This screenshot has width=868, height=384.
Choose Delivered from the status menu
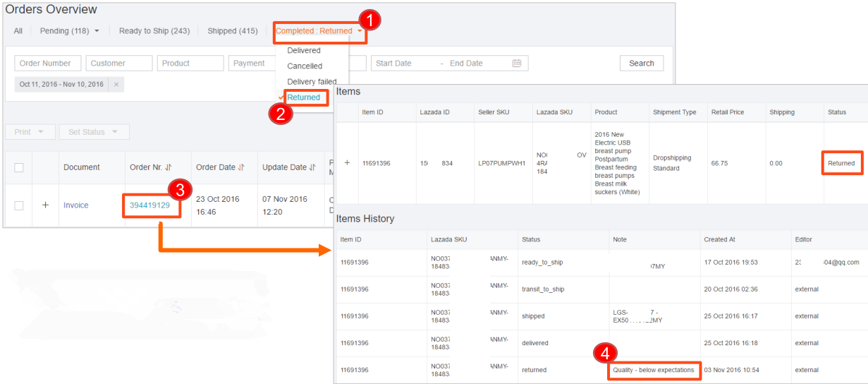coord(304,51)
